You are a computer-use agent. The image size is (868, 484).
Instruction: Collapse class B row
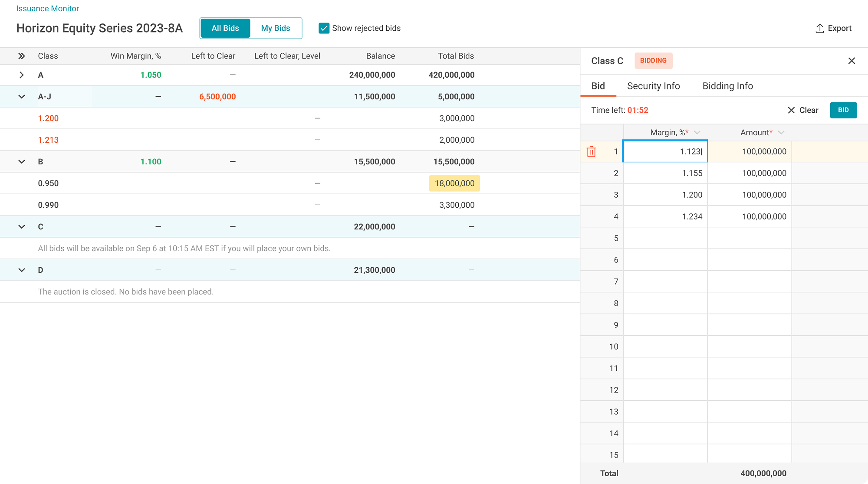point(21,162)
